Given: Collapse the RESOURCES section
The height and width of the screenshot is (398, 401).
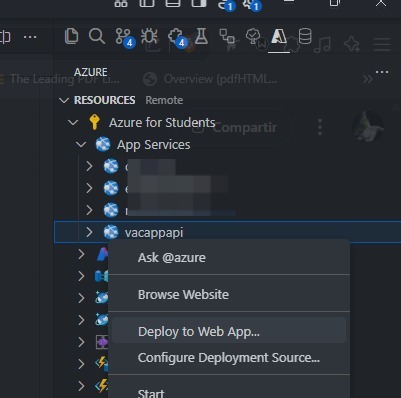Looking at the screenshot, I should click(x=64, y=100).
